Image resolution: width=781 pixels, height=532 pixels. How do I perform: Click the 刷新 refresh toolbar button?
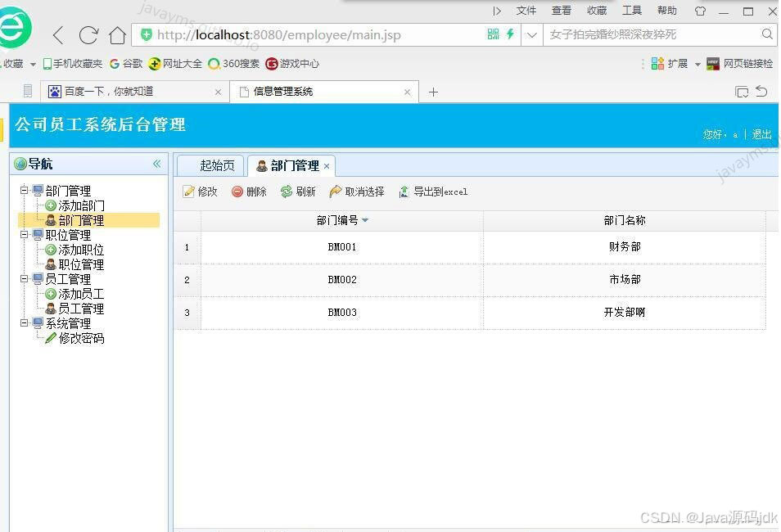[298, 192]
